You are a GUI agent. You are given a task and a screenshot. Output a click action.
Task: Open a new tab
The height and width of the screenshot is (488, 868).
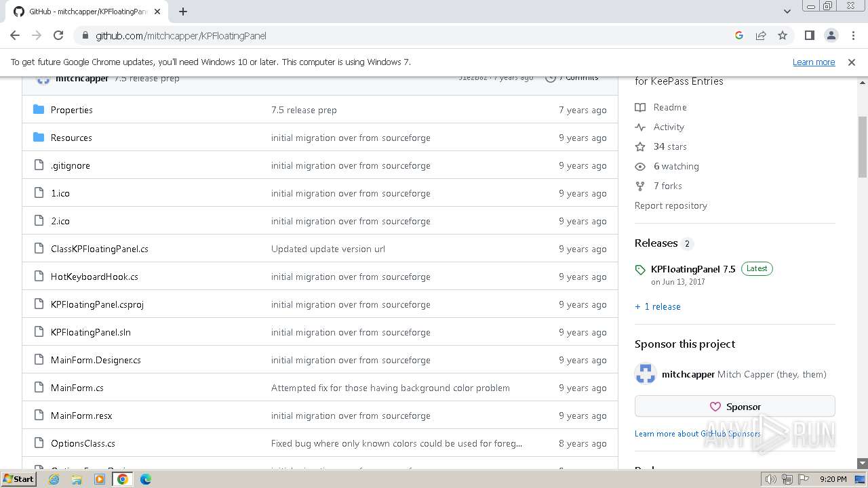tap(183, 12)
